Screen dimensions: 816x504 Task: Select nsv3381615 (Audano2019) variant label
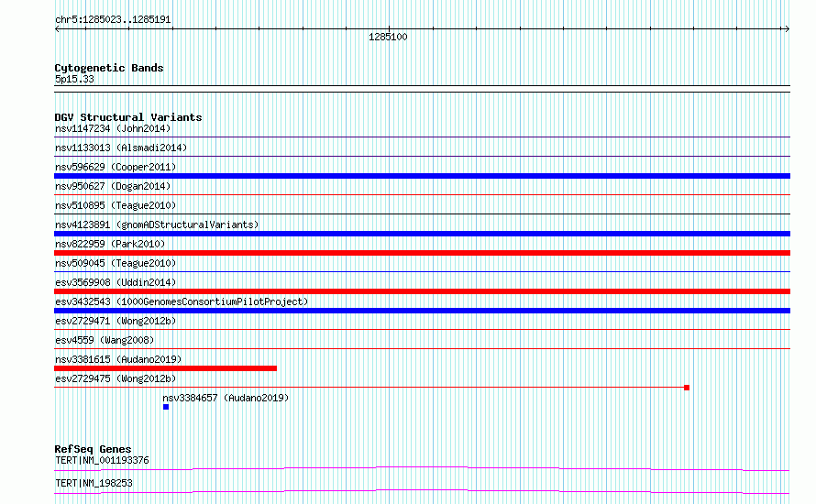[118, 359]
